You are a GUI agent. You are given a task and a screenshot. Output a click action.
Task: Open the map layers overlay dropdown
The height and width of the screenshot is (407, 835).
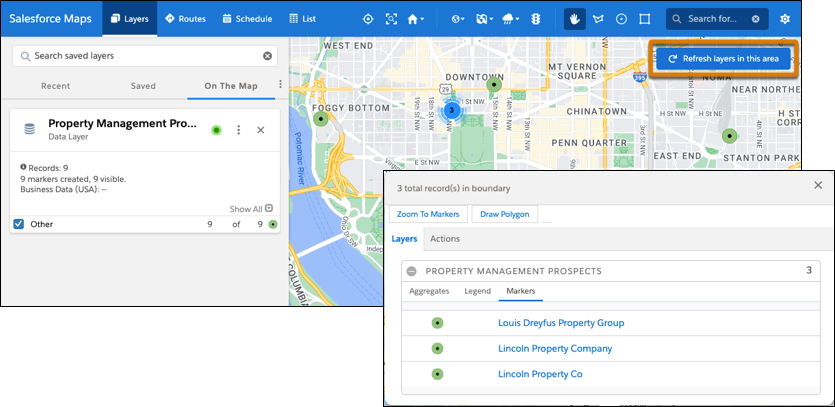pos(484,19)
